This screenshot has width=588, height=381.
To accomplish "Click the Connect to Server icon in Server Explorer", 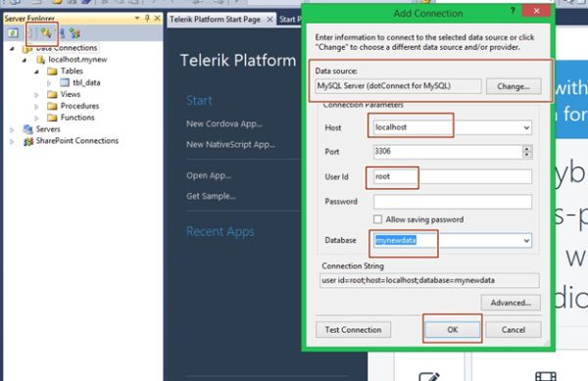I will coord(62,33).
